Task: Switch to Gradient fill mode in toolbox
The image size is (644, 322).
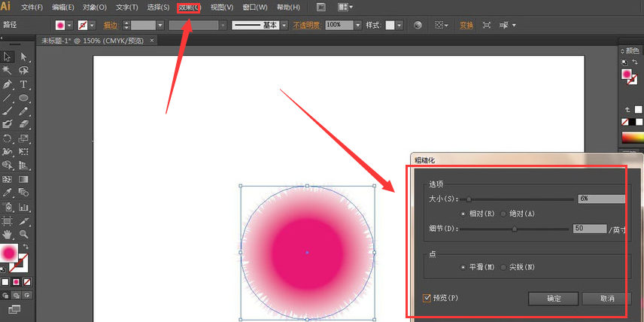Action: coord(16,282)
